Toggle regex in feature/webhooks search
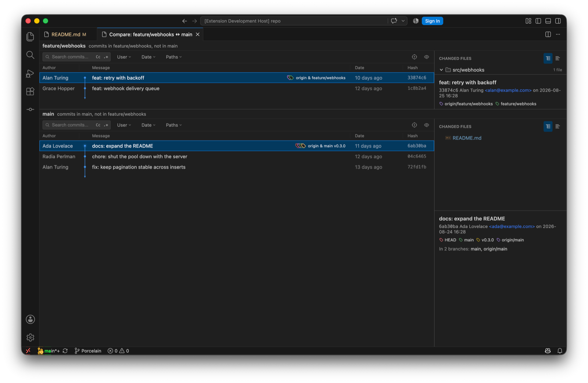The height and width of the screenshot is (383, 588). coord(106,57)
